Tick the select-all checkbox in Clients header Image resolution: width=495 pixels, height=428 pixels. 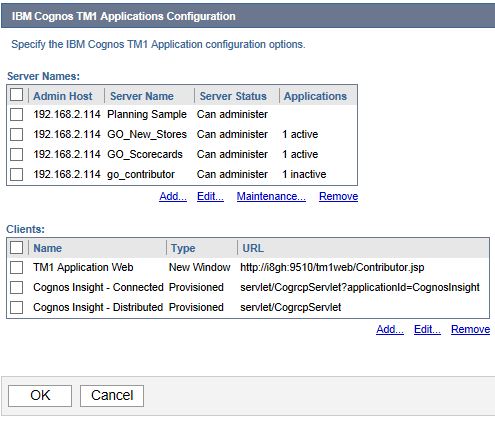pyautogui.click(x=16, y=248)
